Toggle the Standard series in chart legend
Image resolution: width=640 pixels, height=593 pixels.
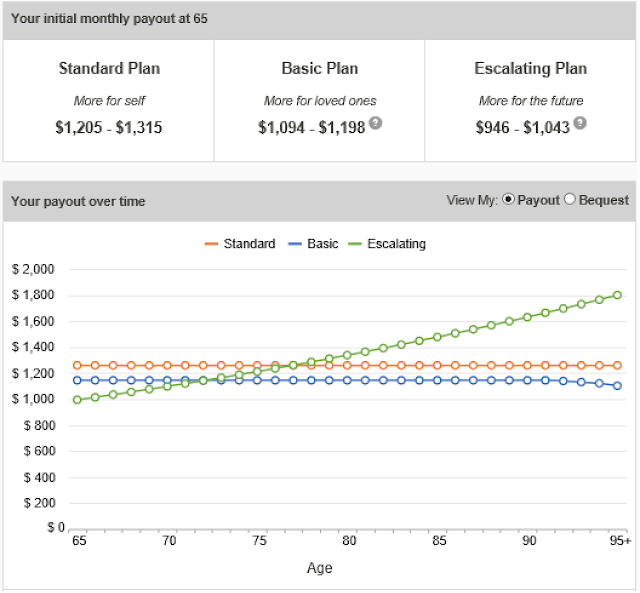(240, 244)
